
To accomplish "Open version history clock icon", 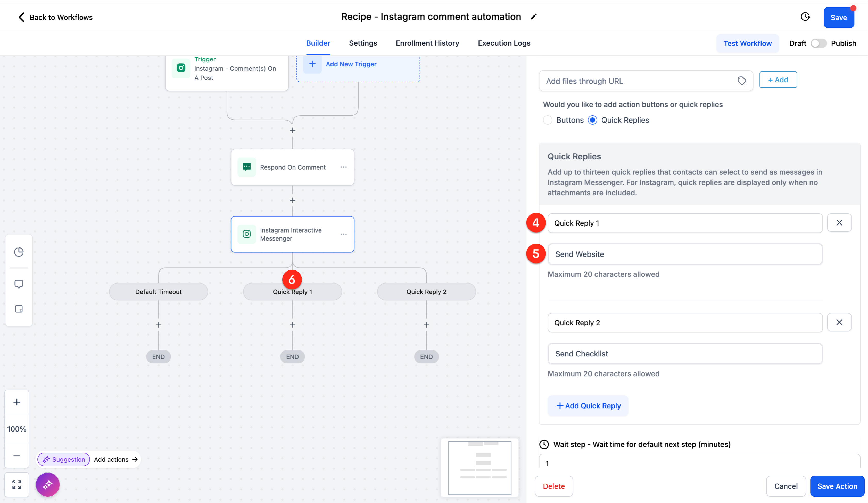I will 805,17.
